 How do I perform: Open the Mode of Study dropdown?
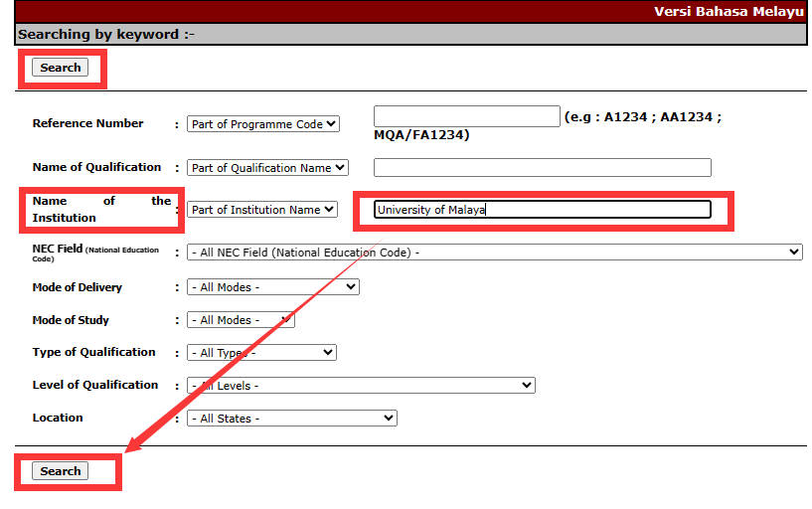coord(241,320)
